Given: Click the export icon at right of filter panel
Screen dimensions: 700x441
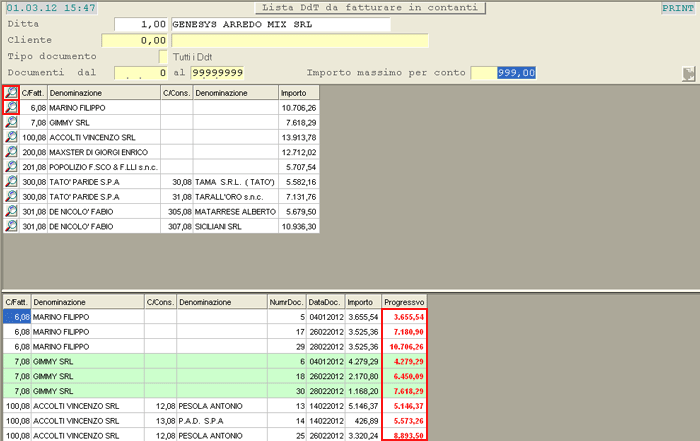Looking at the screenshot, I should point(689,74).
